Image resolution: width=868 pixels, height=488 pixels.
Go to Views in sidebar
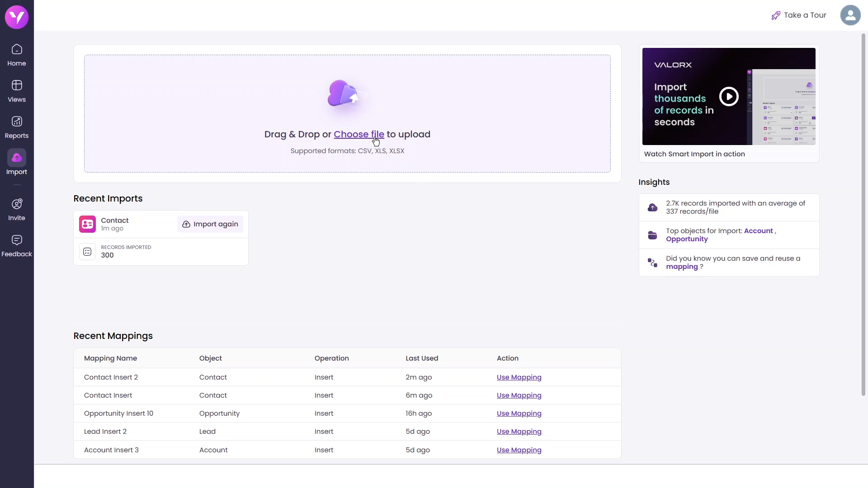[x=17, y=85]
